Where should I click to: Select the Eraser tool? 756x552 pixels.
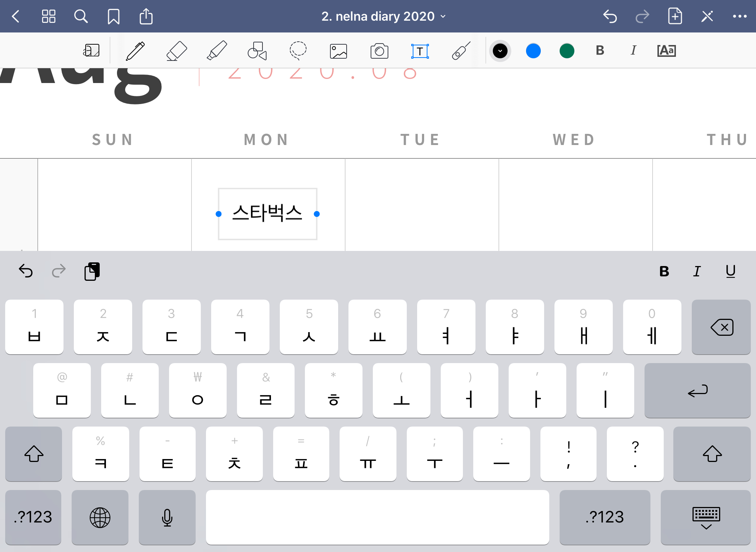pyautogui.click(x=176, y=51)
